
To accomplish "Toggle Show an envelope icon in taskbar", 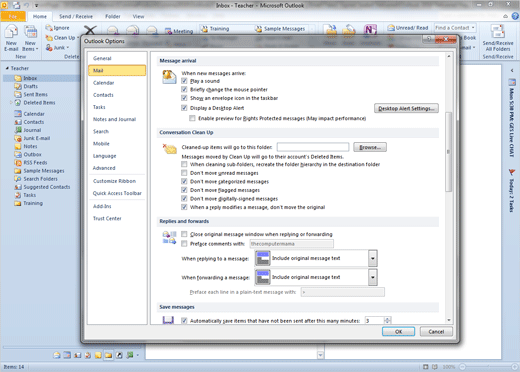I will [x=184, y=98].
